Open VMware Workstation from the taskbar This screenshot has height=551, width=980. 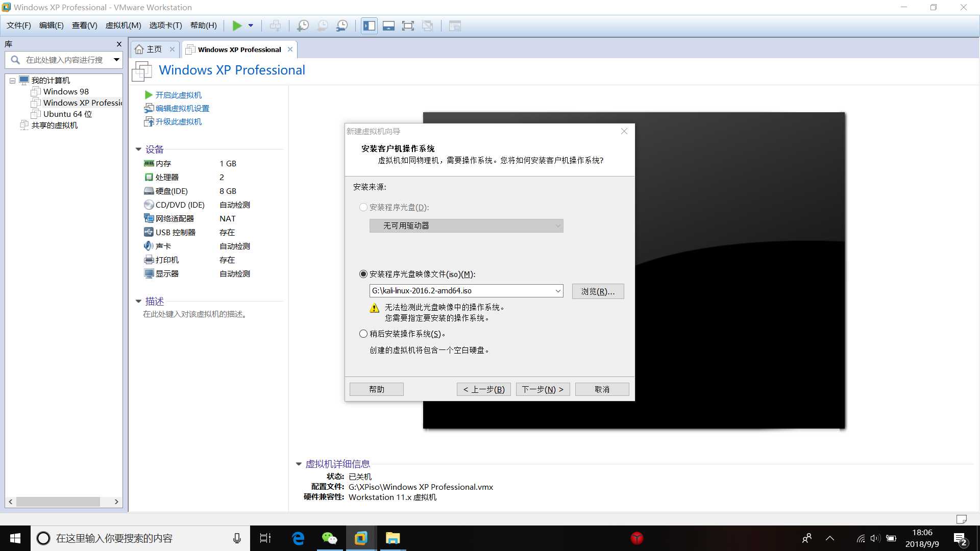pyautogui.click(x=361, y=538)
